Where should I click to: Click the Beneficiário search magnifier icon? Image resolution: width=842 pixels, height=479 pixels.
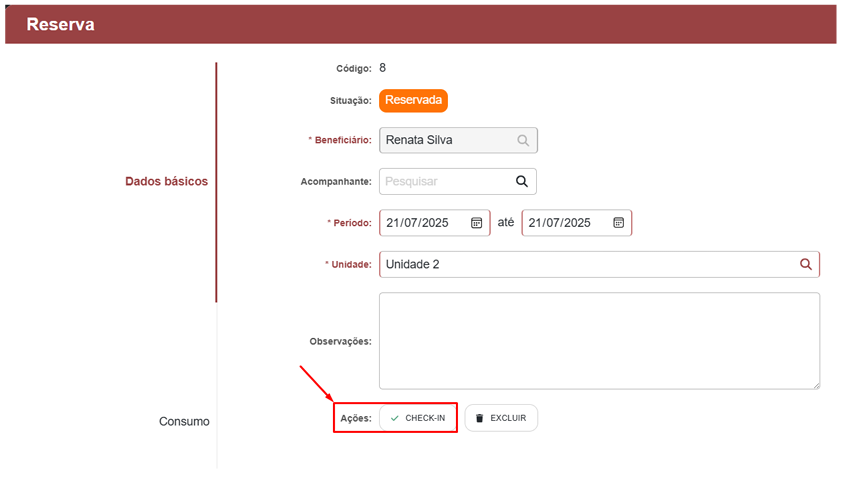click(523, 141)
